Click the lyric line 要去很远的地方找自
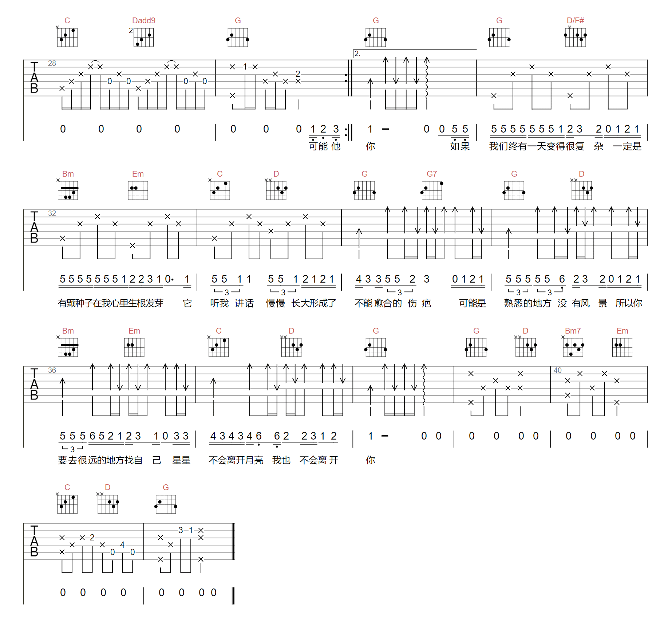The height and width of the screenshot is (626, 672). [100, 460]
